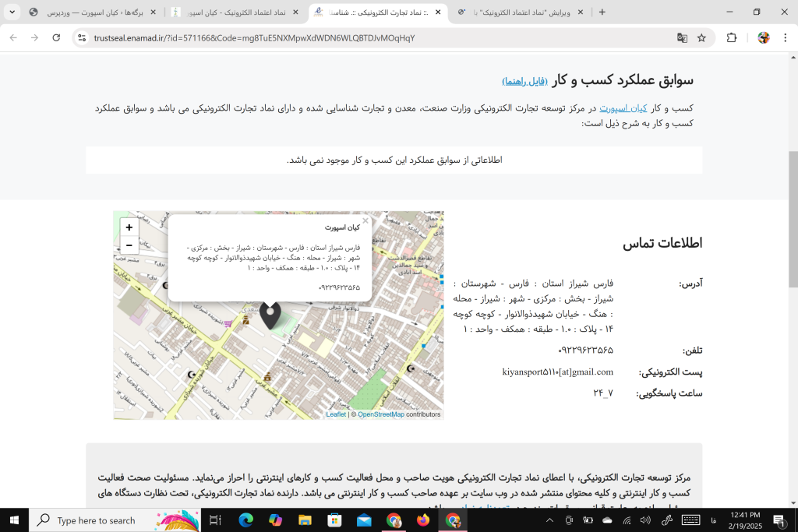The height and width of the screenshot is (532, 798).
Task: Click the OpenStreetMap attribution link
Action: point(380,414)
